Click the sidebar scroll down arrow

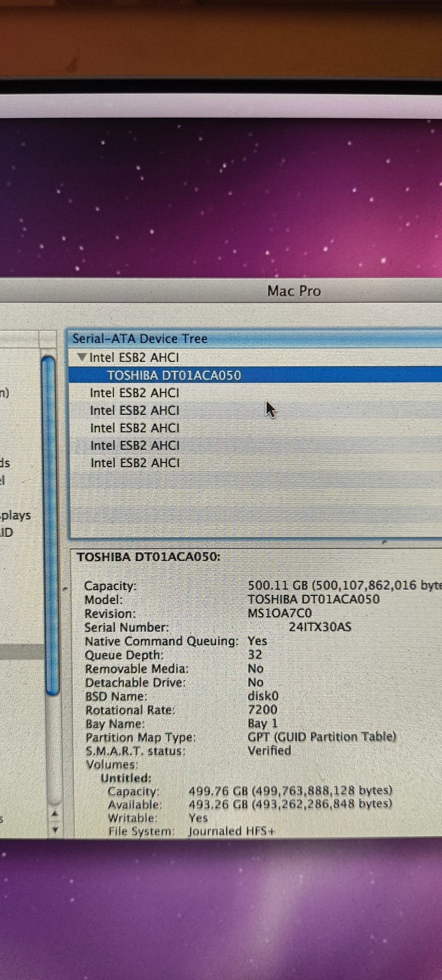point(55,830)
